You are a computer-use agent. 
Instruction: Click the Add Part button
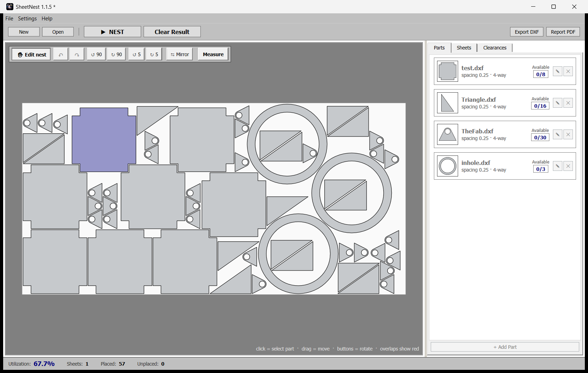pyautogui.click(x=505, y=347)
